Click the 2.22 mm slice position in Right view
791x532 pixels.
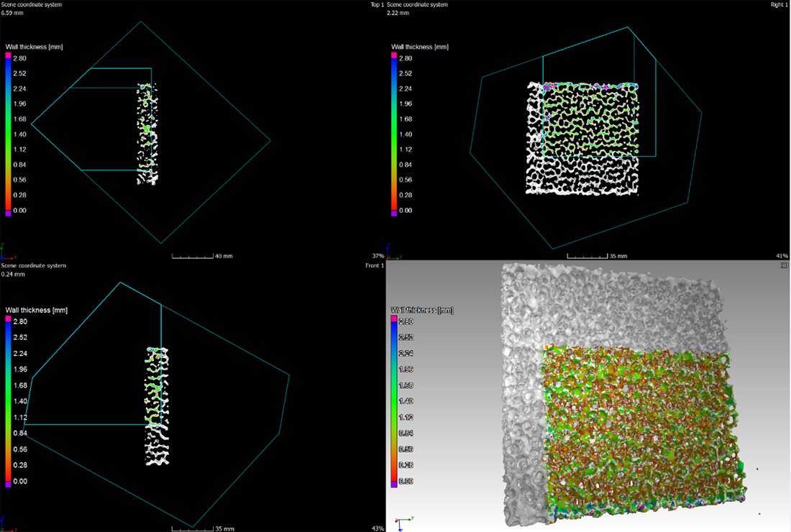click(398, 13)
